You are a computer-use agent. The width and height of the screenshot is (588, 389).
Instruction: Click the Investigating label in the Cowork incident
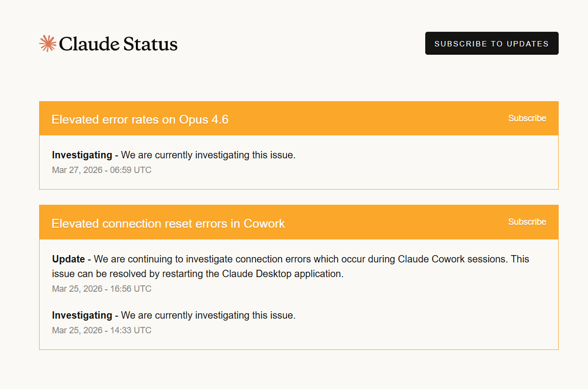click(x=82, y=315)
